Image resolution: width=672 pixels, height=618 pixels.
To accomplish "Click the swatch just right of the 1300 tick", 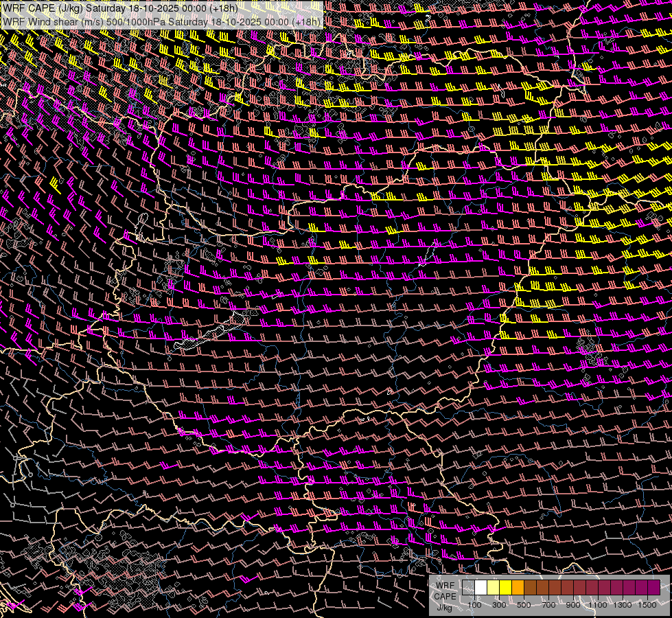I will (x=629, y=587).
